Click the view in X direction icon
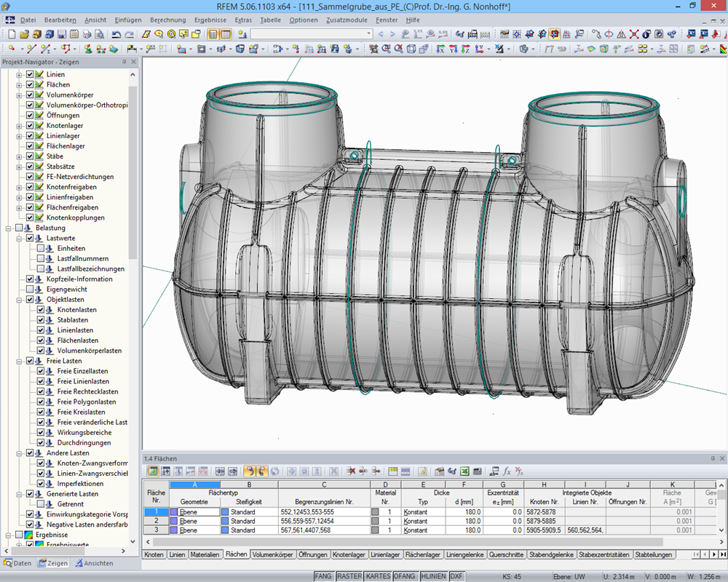Viewport: 728px width, 582px height. tap(440, 48)
